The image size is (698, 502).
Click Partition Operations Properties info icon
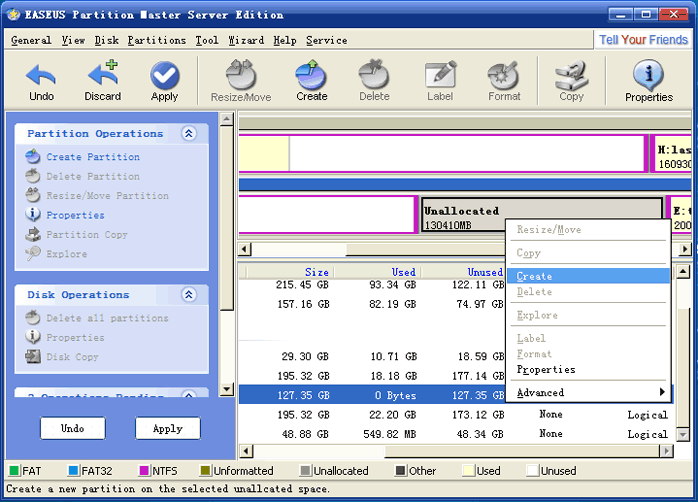pos(32,215)
